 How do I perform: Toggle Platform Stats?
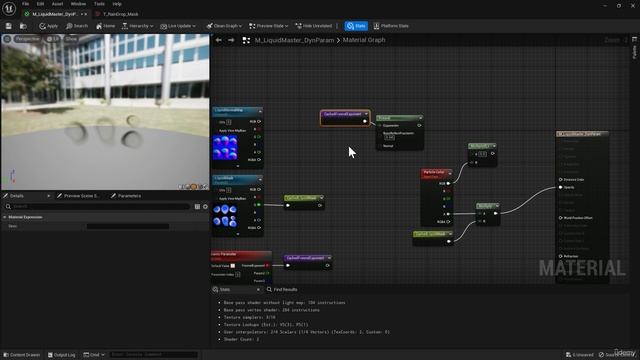[x=391, y=26]
